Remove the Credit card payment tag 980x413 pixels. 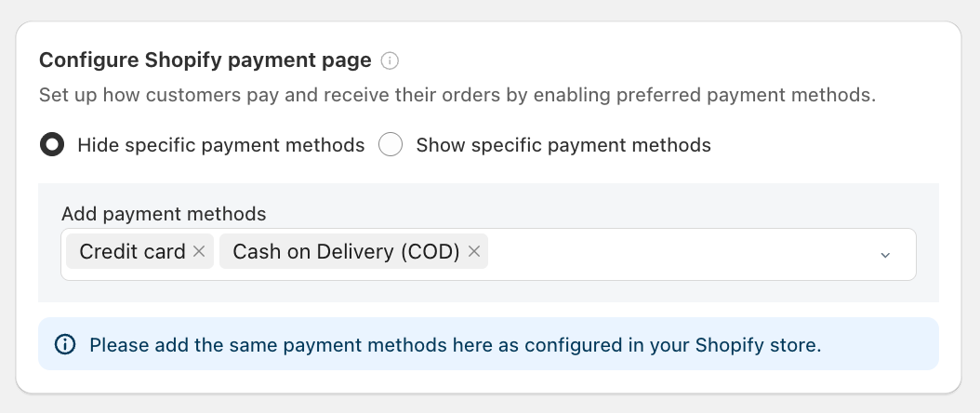(x=198, y=251)
